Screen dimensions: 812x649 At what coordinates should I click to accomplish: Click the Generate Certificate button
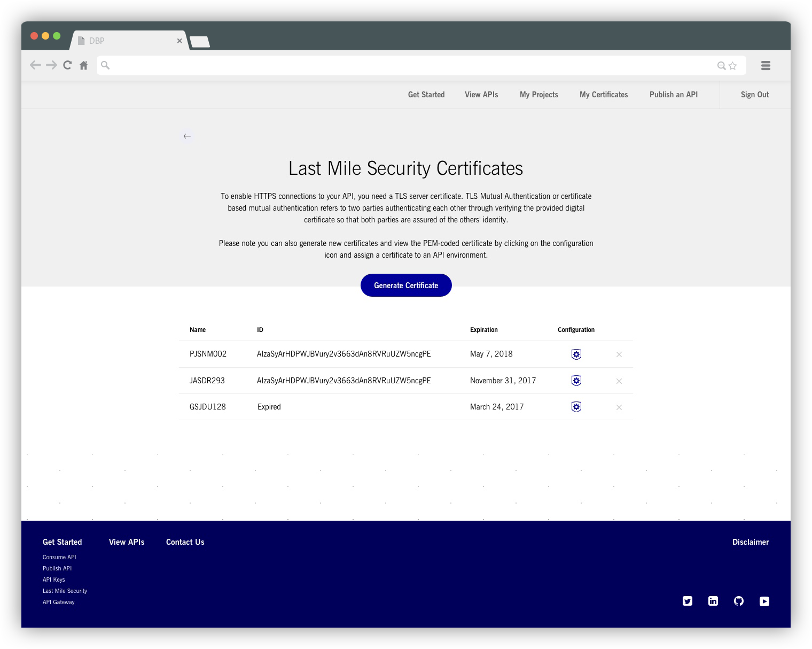point(406,285)
